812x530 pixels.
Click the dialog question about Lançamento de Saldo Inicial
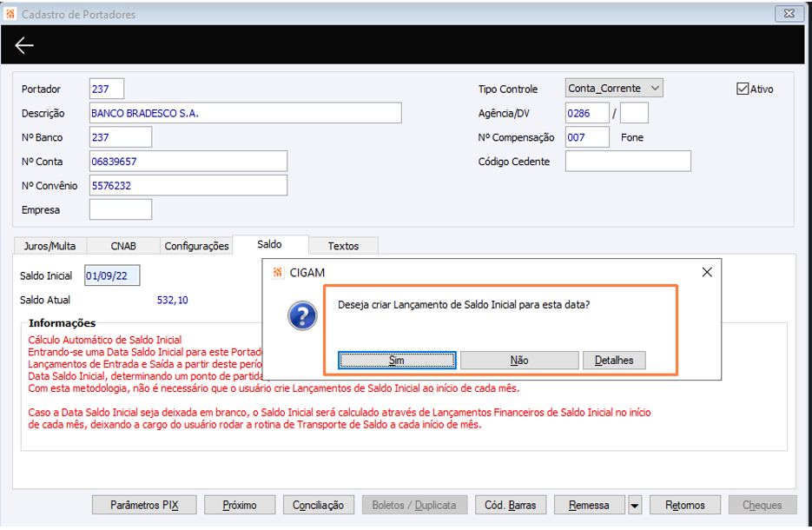464,305
